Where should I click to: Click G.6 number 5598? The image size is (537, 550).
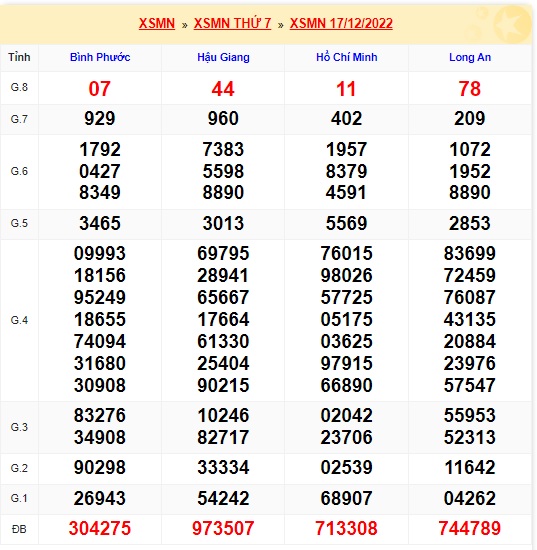pyautogui.click(x=223, y=172)
